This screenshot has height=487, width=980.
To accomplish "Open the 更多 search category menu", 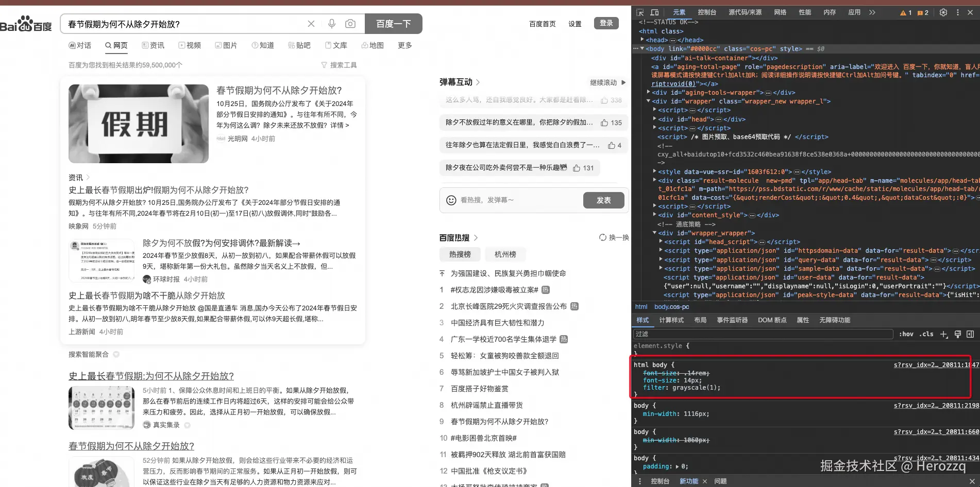I will pyautogui.click(x=405, y=45).
